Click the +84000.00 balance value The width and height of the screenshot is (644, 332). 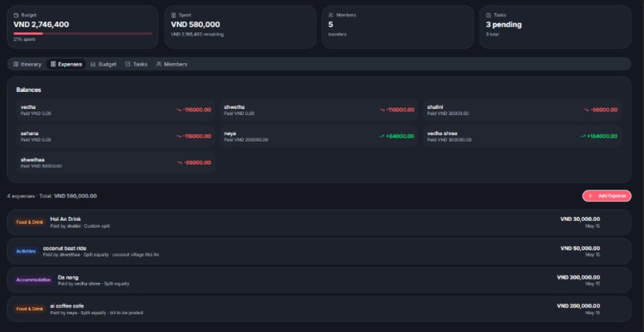[x=400, y=136]
